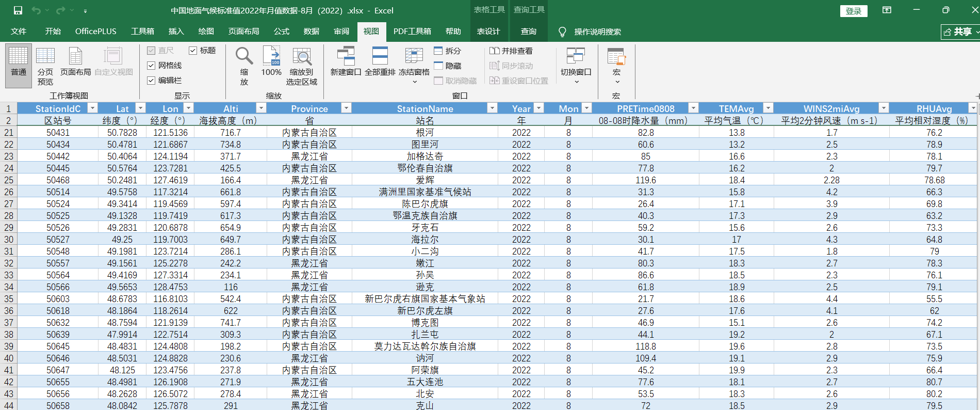
Task: Open the 帮助 (Help) tab
Action: pos(453,31)
